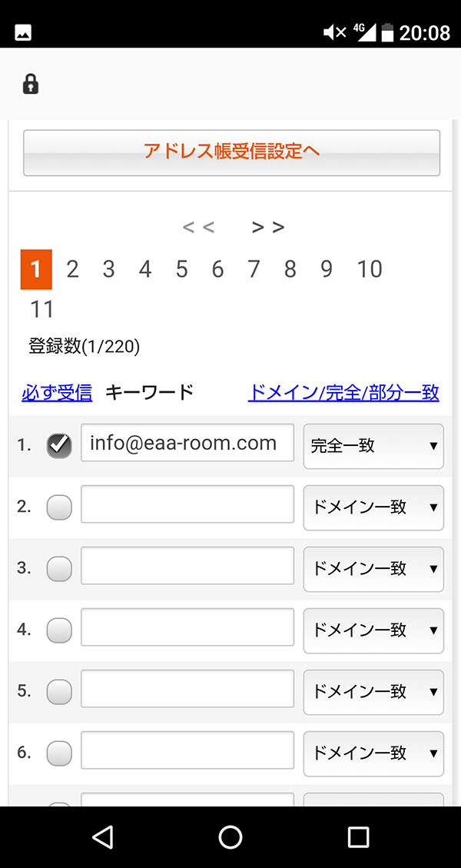Screen dimensions: 461x868
Task: Go to next pages with >> arrows
Action: tap(268, 227)
